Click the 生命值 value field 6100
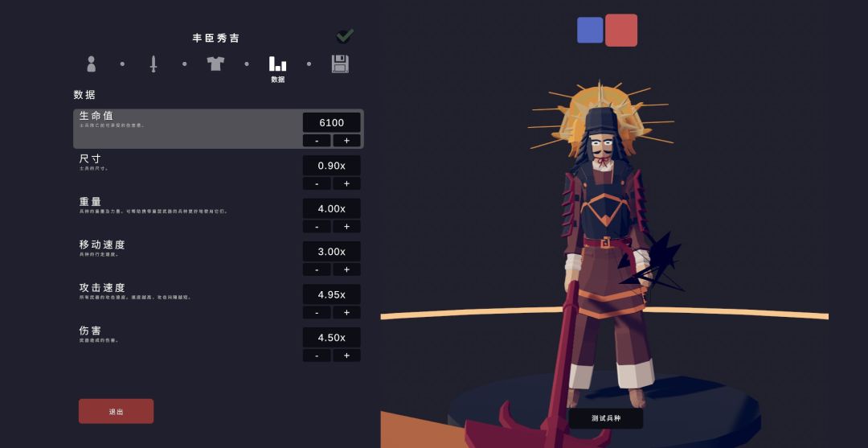Viewport: 868px width, 448px height. 332,122
